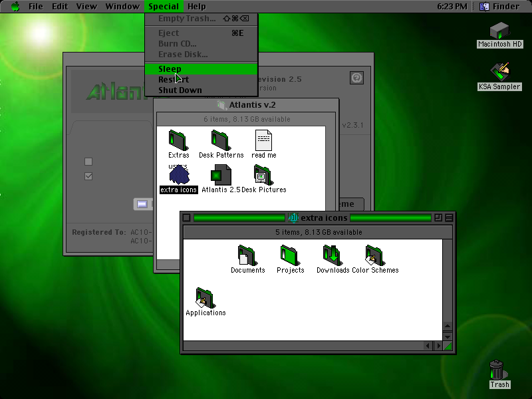Choose Restart from the Special menu
The image size is (532, 399).
tap(201, 79)
